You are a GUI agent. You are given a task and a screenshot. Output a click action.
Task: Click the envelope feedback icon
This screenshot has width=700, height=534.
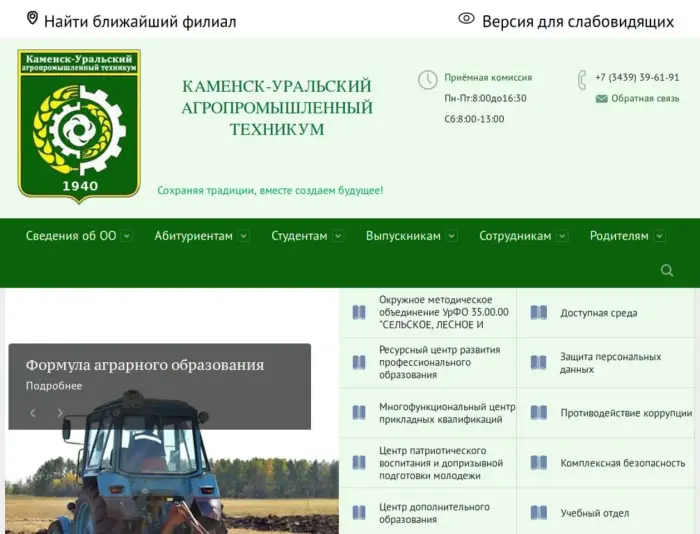coord(601,99)
